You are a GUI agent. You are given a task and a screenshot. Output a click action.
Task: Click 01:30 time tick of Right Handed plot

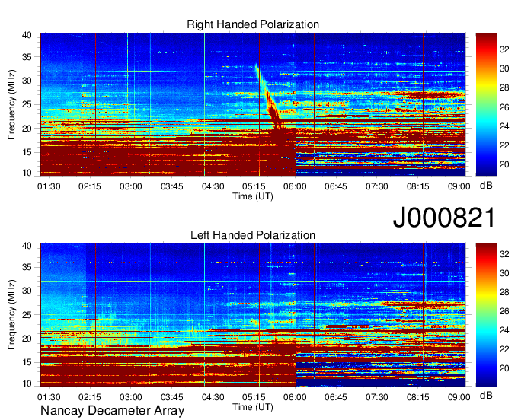pos(49,186)
